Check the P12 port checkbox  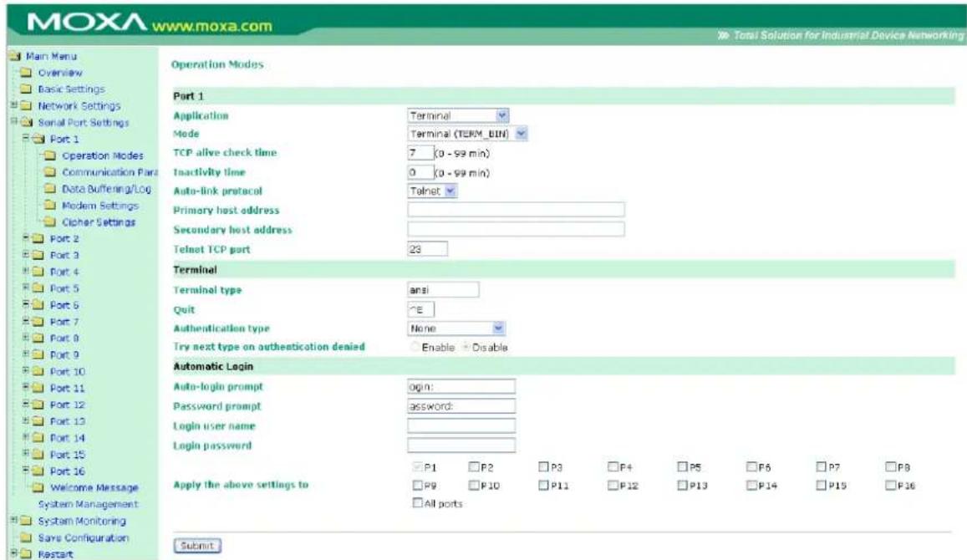point(613,486)
